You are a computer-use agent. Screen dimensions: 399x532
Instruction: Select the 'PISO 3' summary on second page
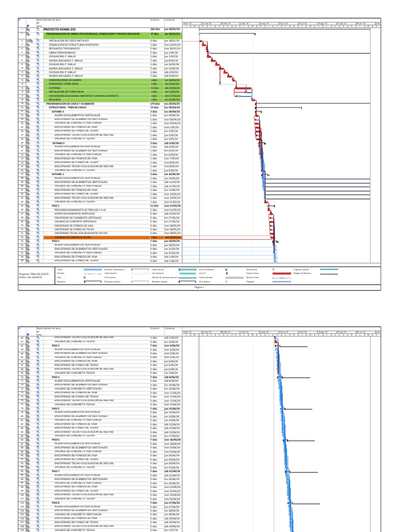(55, 345)
